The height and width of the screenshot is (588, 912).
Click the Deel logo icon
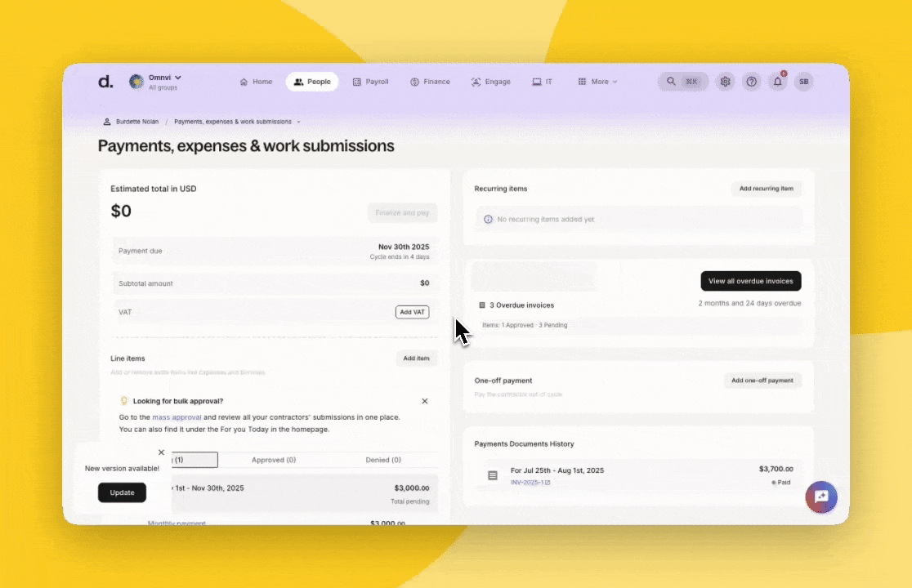105,82
